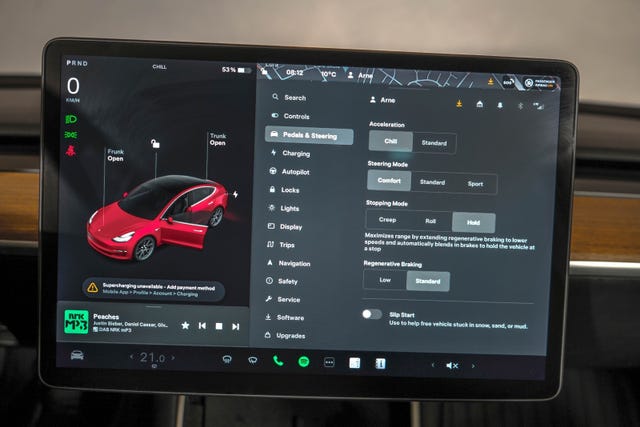The image size is (640, 427).
Task: Tap the green headlight indicator icon
Action: click(x=71, y=119)
